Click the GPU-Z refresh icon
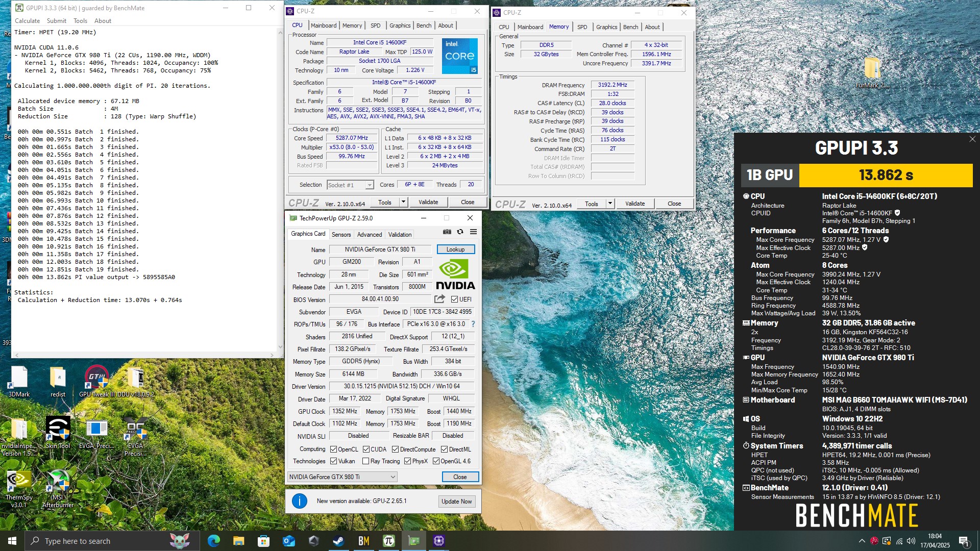The width and height of the screenshot is (980, 551). 460,232
